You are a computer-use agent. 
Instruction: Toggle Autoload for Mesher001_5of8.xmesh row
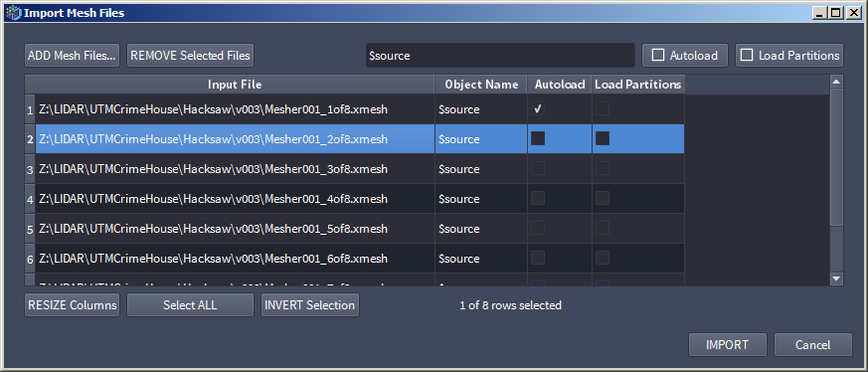[538, 228]
